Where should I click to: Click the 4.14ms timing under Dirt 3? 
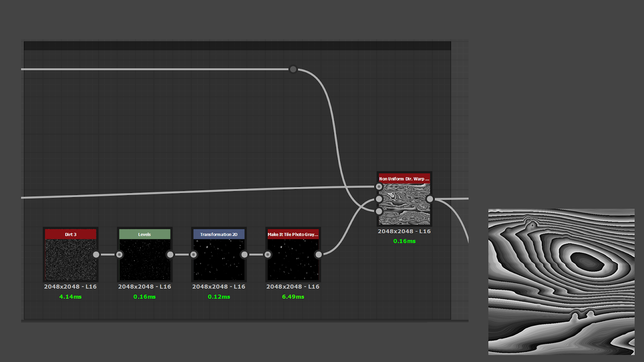(70, 297)
